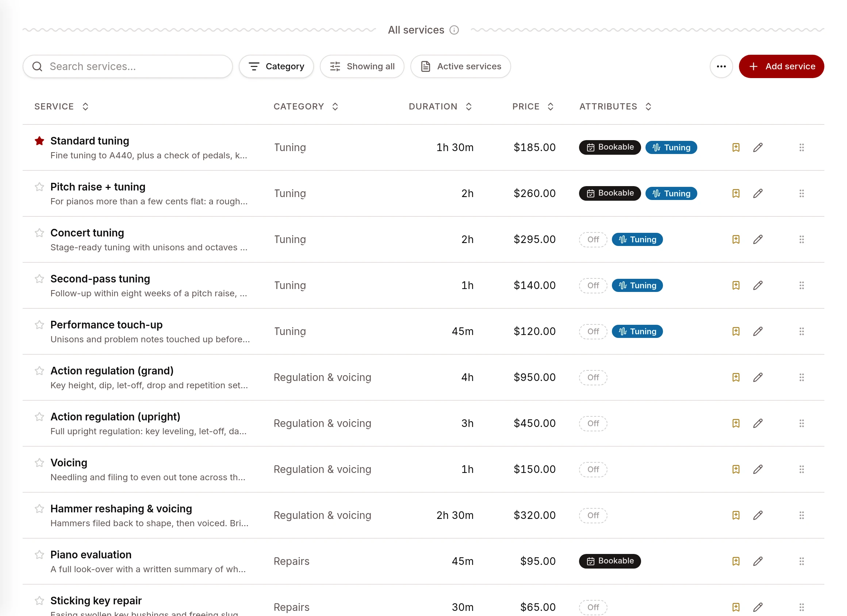
Task: Star the Voicing service
Action: click(x=39, y=463)
